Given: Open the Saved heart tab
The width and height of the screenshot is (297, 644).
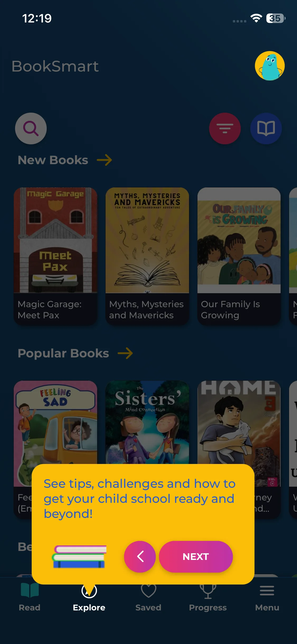Looking at the screenshot, I should (x=148, y=597).
